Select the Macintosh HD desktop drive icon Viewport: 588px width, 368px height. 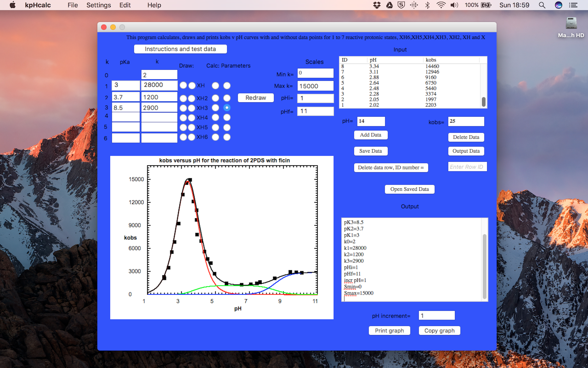(571, 24)
